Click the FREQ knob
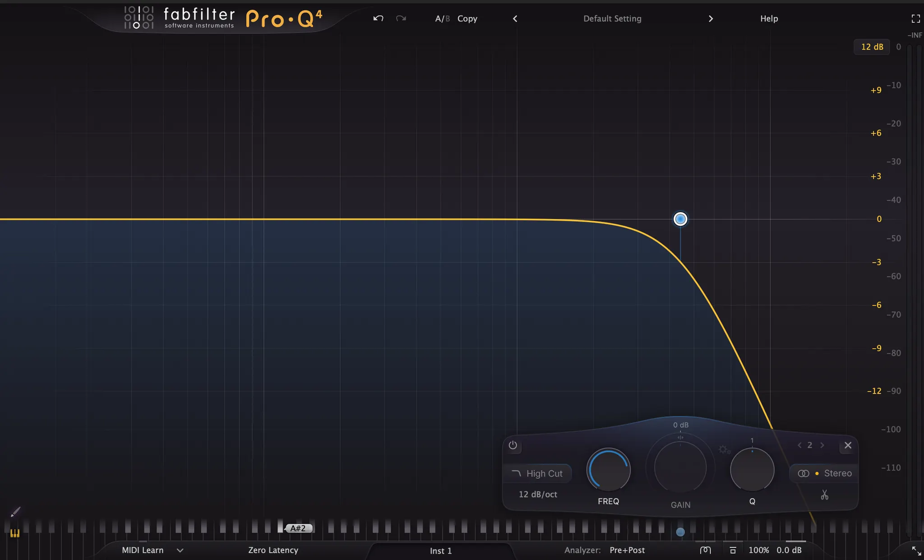Image resolution: width=924 pixels, height=560 pixels. pyautogui.click(x=608, y=470)
